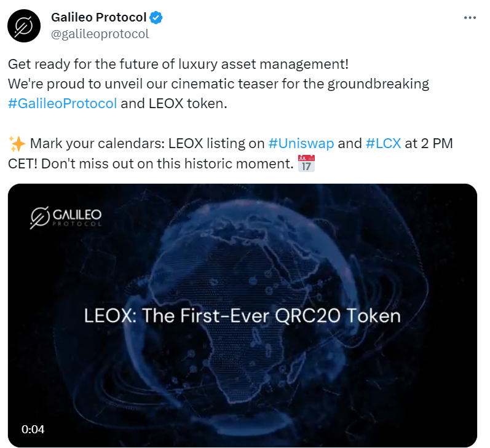The width and height of the screenshot is (490, 448).
Task: Open the #GalileoProtocol hashtag
Action: click(62, 103)
